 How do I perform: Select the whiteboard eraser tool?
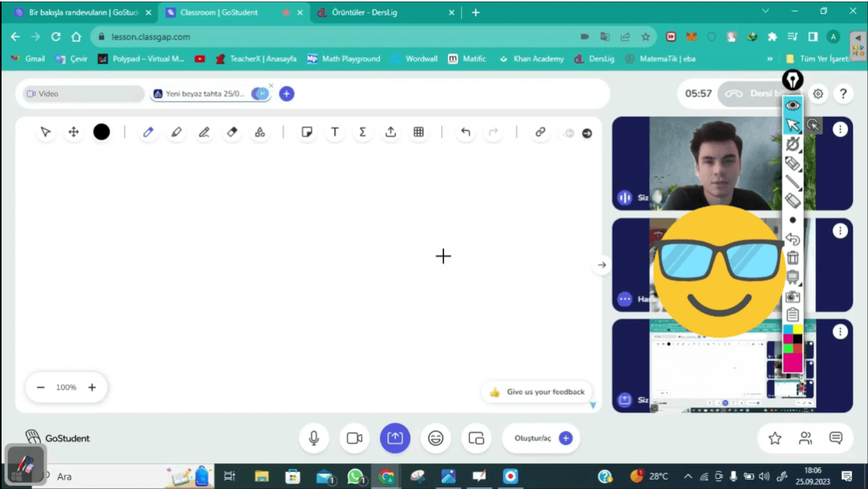(233, 132)
